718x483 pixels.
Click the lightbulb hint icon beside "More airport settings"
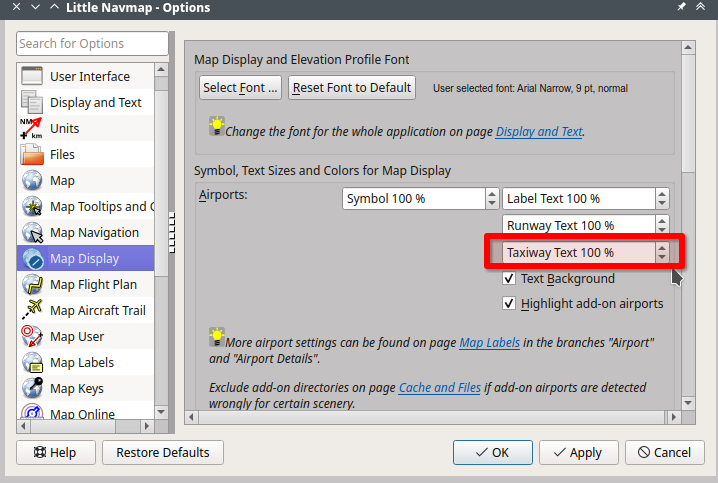tap(217, 337)
